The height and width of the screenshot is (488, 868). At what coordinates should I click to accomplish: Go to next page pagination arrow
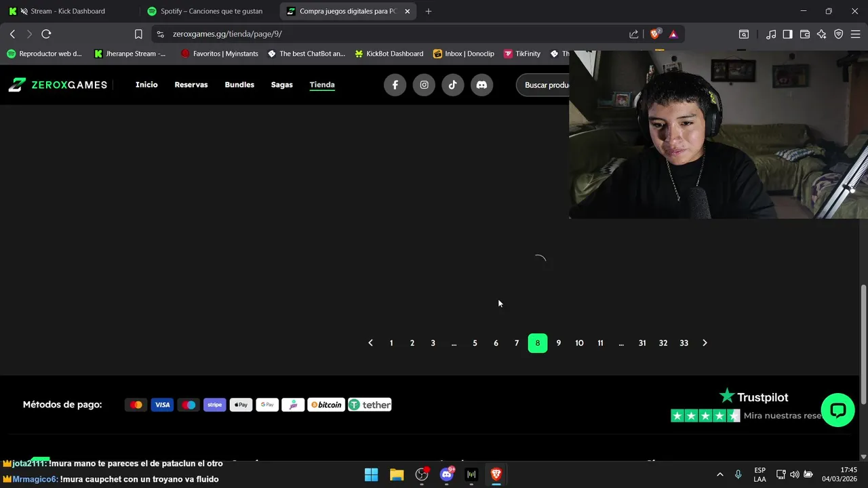click(x=705, y=343)
